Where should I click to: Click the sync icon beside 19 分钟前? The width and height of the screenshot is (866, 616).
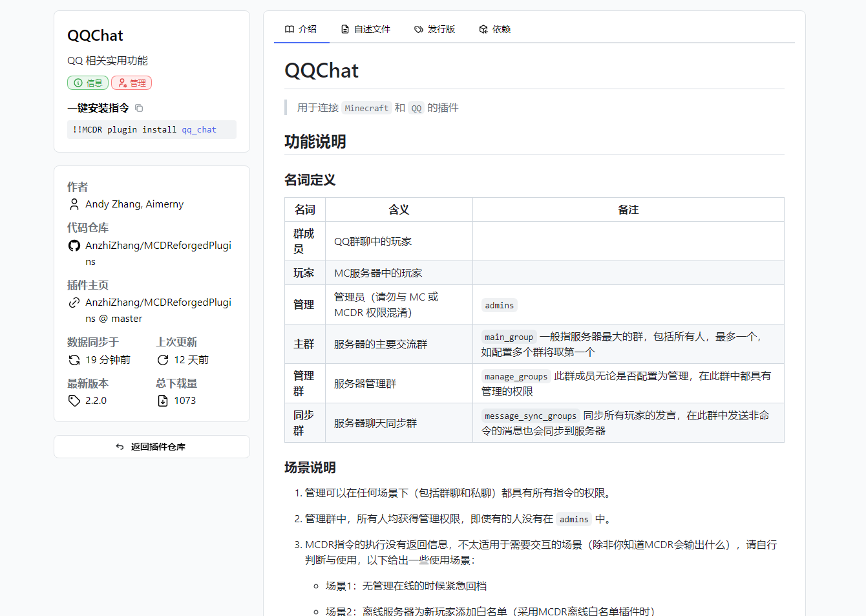[x=74, y=360]
